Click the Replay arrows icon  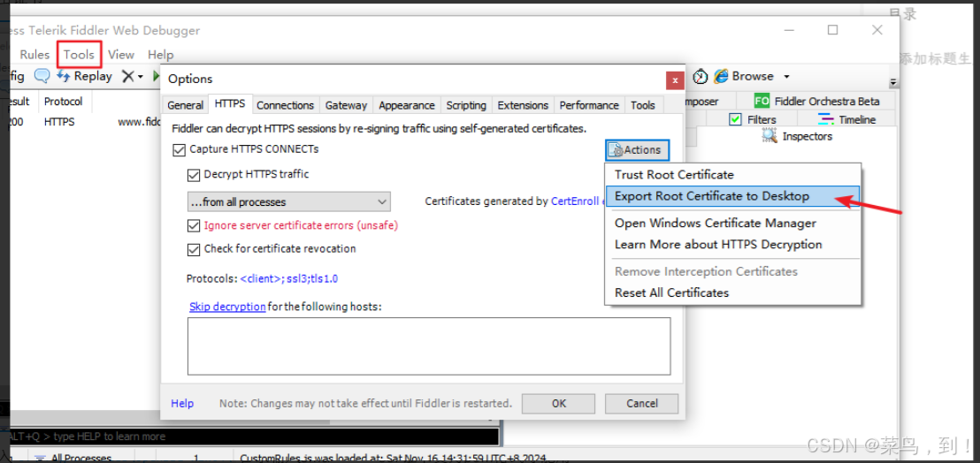pos(64,76)
